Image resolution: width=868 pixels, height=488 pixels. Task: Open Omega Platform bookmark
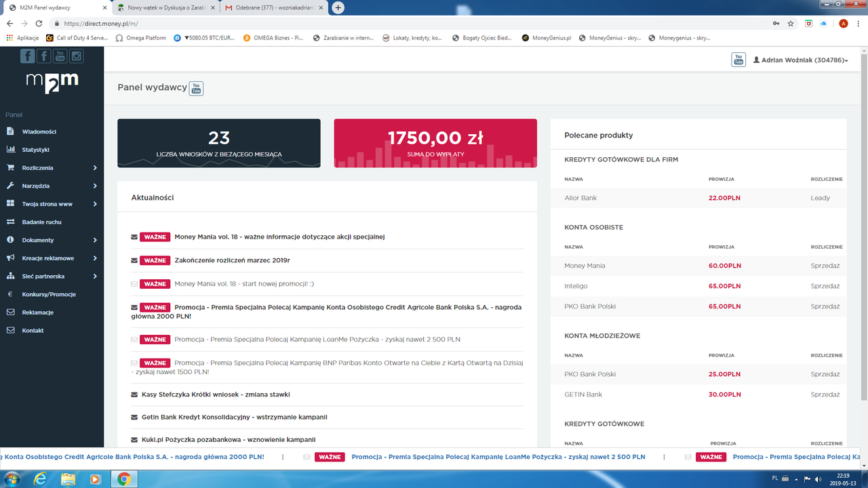click(141, 38)
